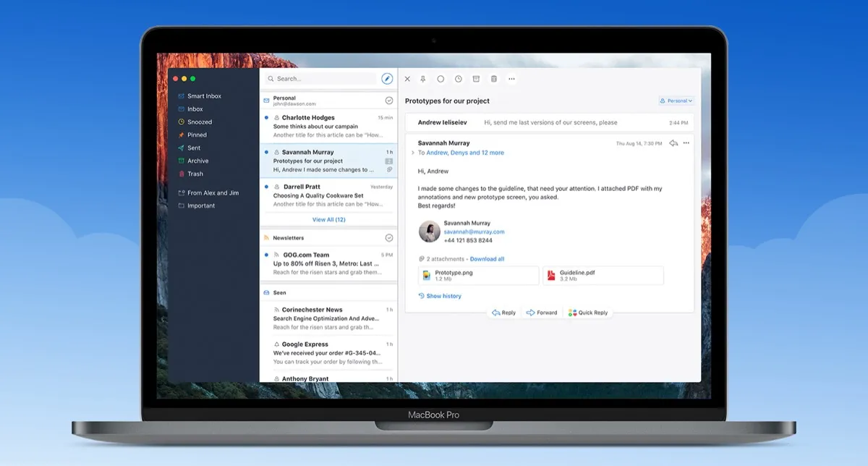
Task: Click the Pinned pushpin icon in sidebar
Action: pos(182,135)
